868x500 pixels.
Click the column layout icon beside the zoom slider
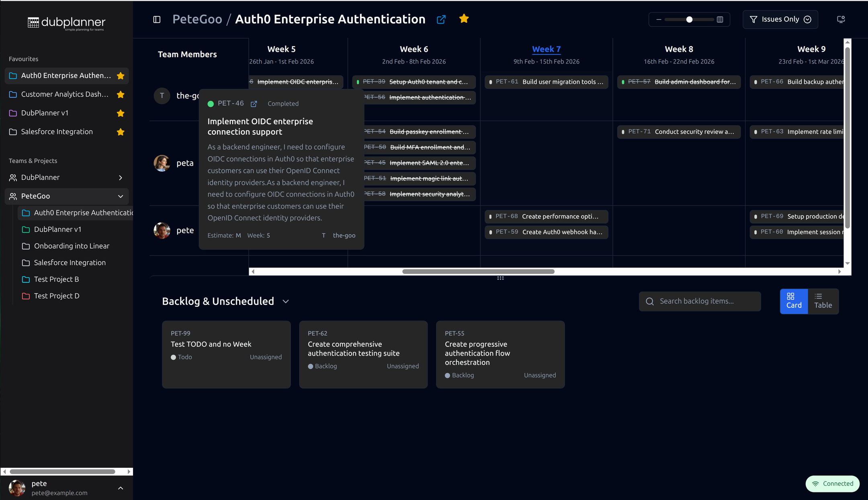(720, 19)
